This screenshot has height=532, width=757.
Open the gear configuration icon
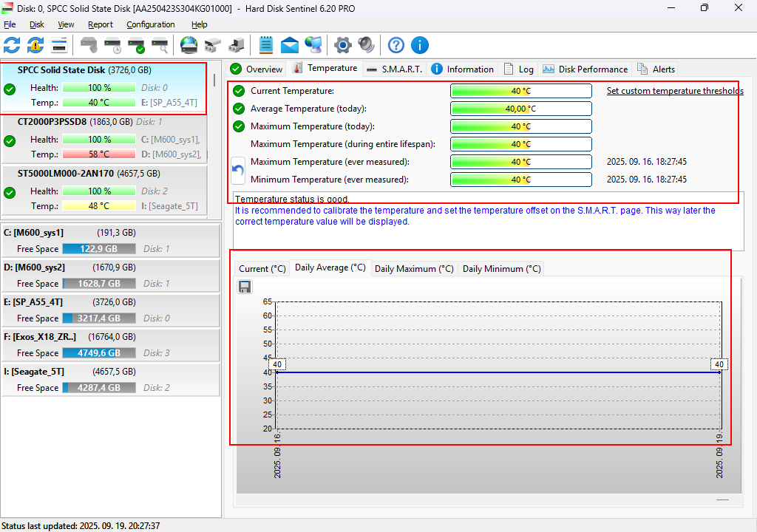(x=342, y=45)
